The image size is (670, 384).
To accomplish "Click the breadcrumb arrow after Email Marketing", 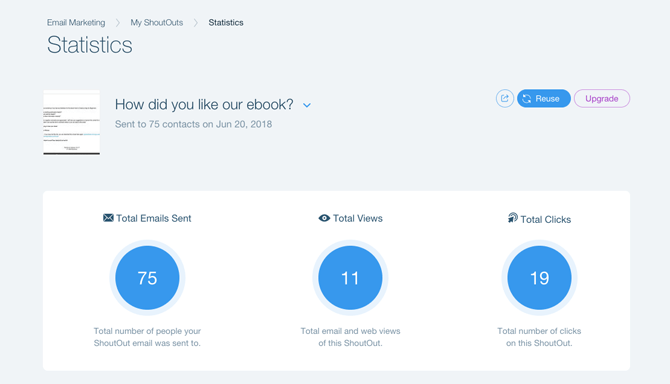I will 118,23.
